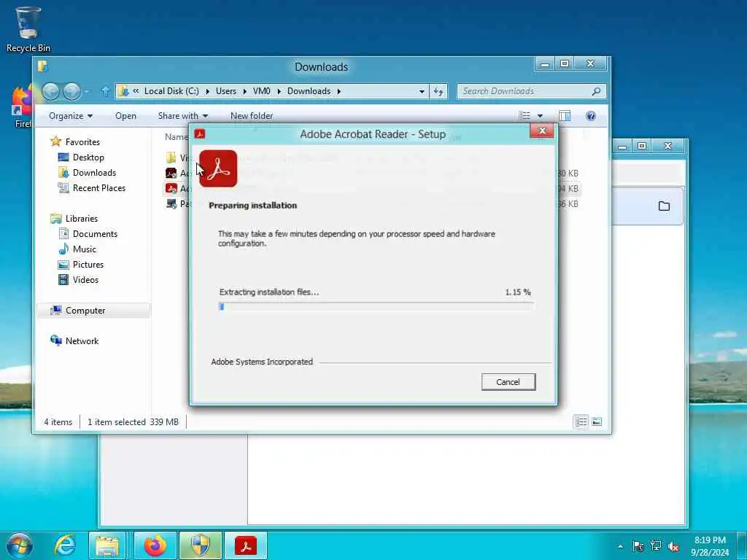Expand arrow after Downloads in address path

pyautogui.click(x=338, y=91)
